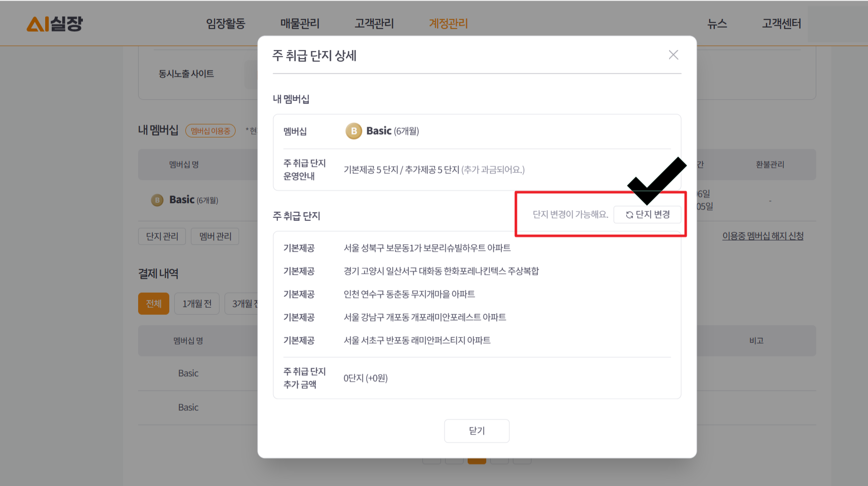Click the 닫기 button

tap(477, 431)
